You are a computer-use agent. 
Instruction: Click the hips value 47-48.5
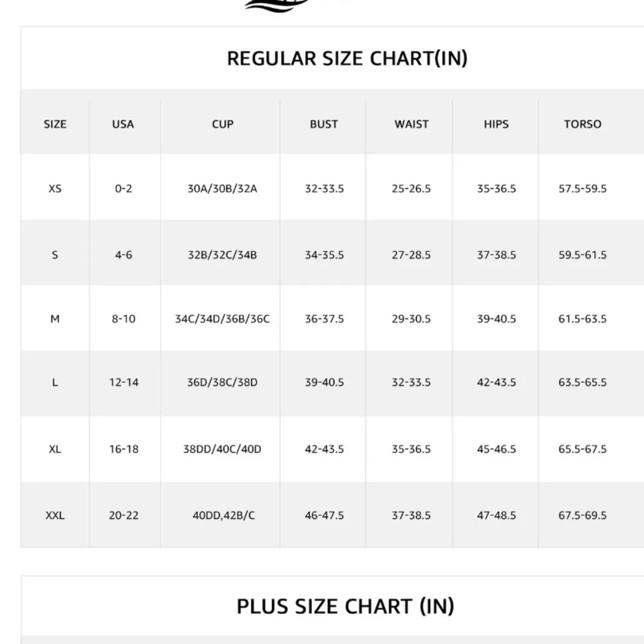tap(497, 515)
